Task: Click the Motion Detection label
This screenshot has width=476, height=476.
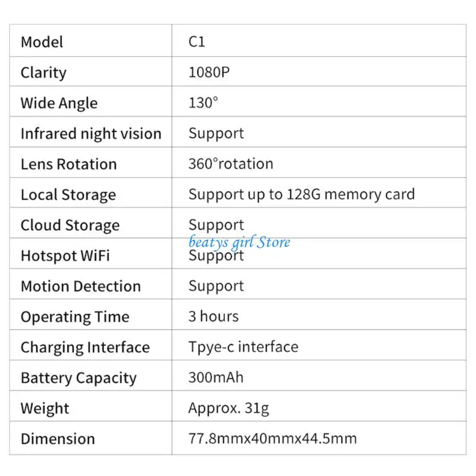Action: pyautogui.click(x=81, y=286)
